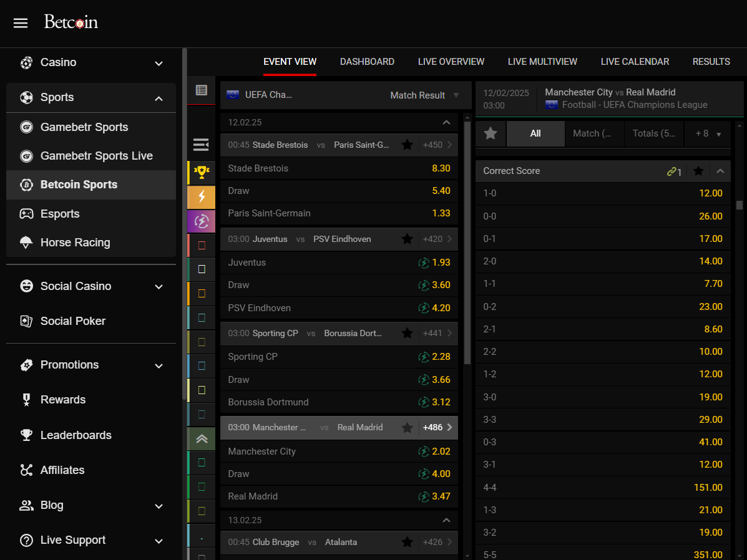
Task: Favorite the Juventus vs PSV Eindhoven match
Action: [407, 239]
